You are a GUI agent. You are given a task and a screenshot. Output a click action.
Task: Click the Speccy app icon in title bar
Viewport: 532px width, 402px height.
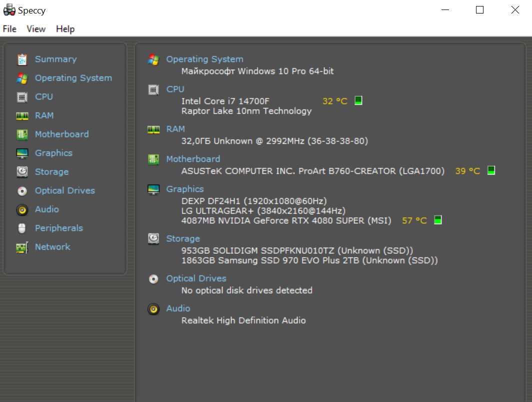tap(9, 10)
